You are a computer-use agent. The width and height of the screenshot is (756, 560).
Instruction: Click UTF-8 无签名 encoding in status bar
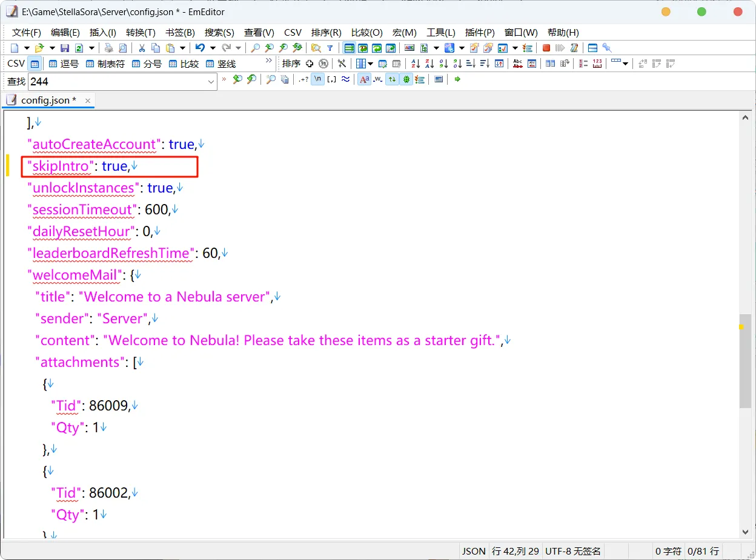tap(572, 551)
